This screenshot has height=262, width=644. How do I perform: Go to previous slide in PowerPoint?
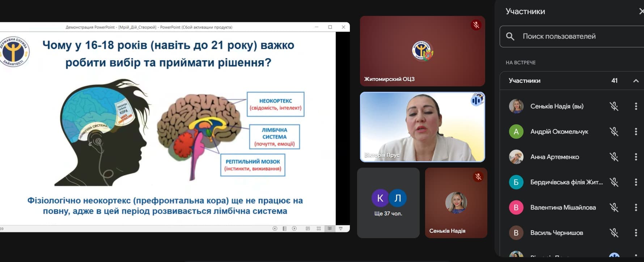point(275,228)
